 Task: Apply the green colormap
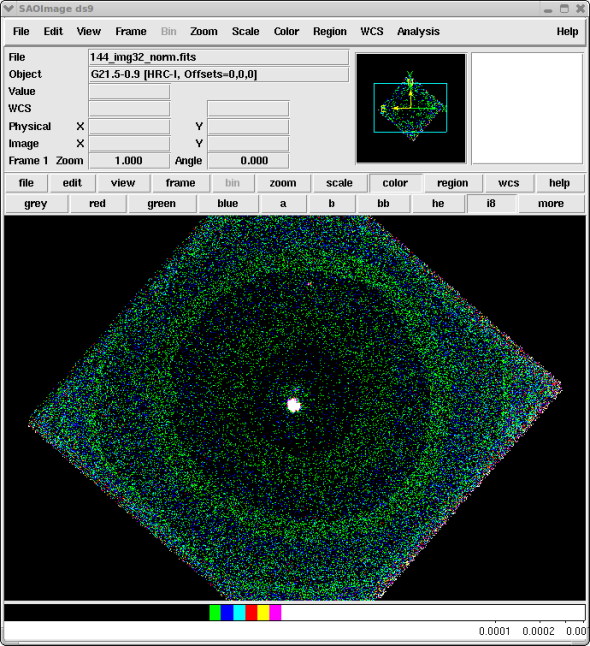162,204
